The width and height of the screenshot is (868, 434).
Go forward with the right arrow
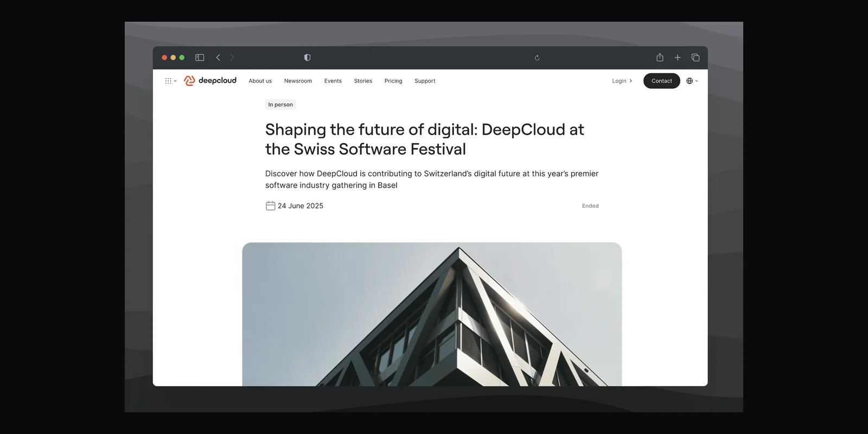pyautogui.click(x=232, y=58)
